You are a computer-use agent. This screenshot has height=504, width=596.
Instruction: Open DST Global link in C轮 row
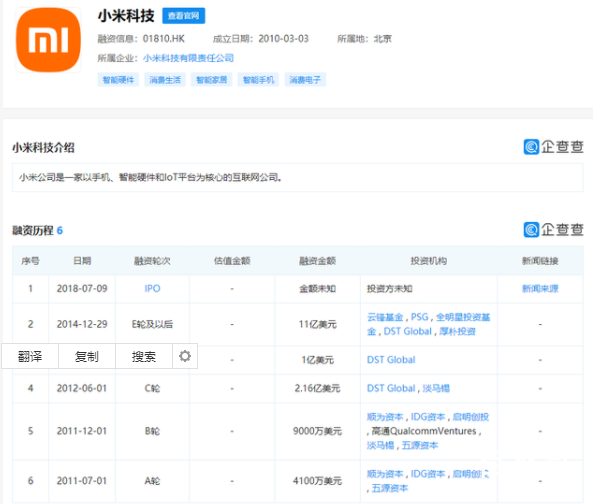click(391, 388)
